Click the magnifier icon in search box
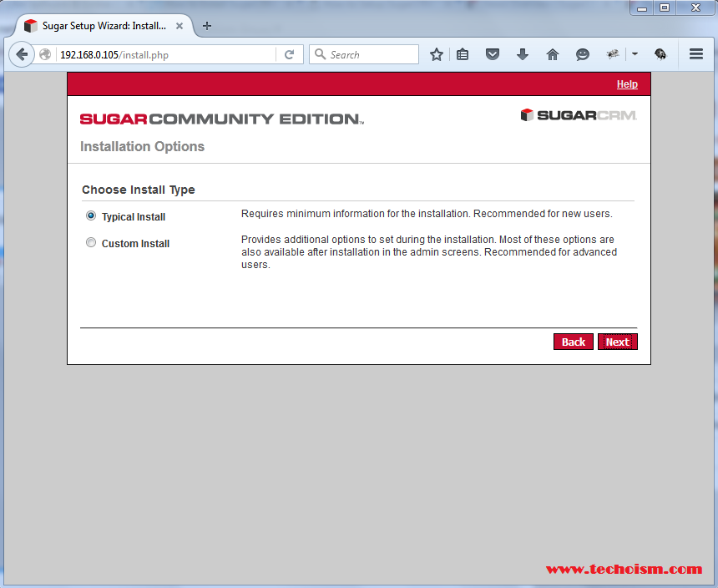 coord(320,54)
